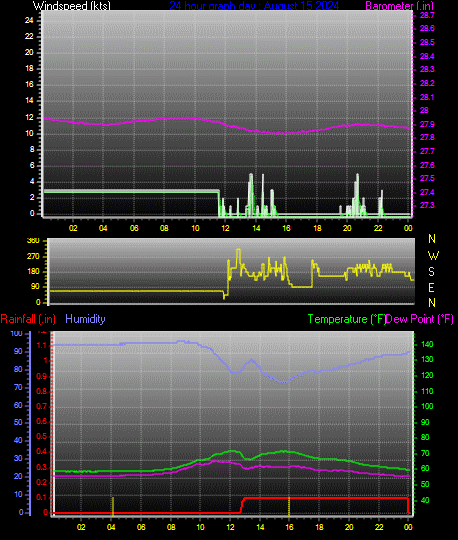
Task: Click the W wind direction letter
Action: pyautogui.click(x=433, y=256)
